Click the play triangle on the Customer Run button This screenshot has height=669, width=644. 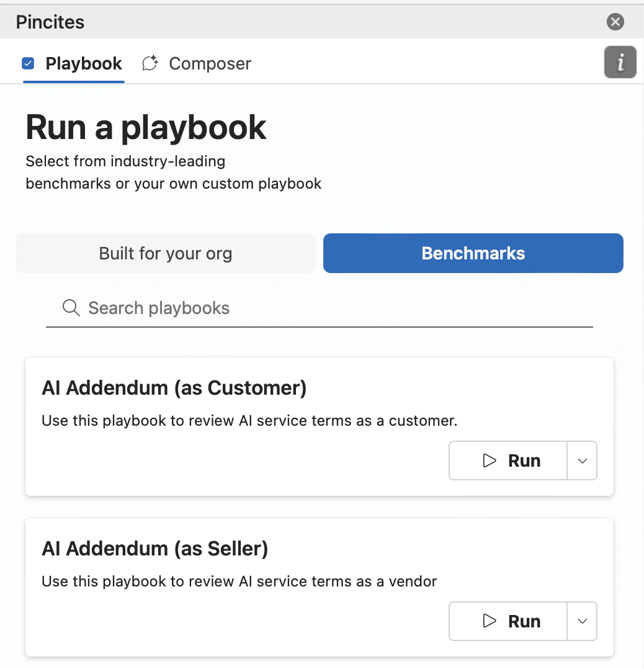pyautogui.click(x=490, y=460)
